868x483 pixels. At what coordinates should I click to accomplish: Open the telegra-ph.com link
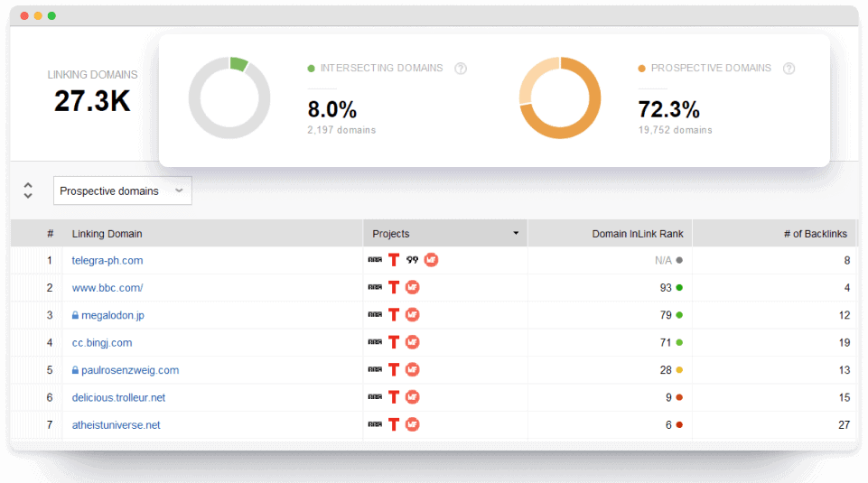click(x=107, y=261)
